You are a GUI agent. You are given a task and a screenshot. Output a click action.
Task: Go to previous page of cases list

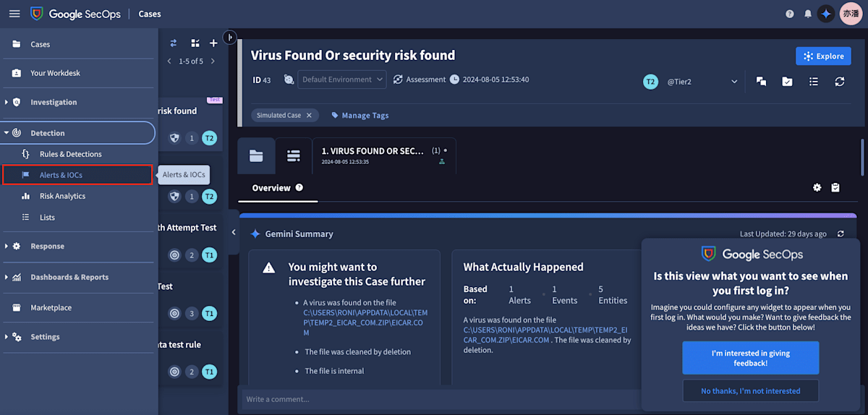[x=169, y=61]
